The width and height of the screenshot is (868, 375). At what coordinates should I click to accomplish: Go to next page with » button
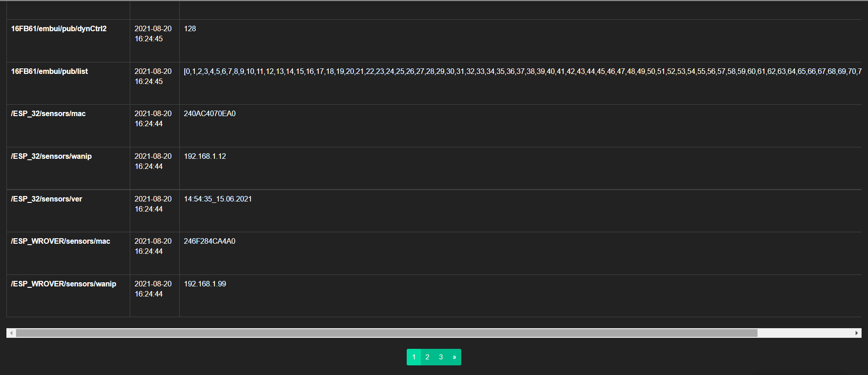pos(454,357)
